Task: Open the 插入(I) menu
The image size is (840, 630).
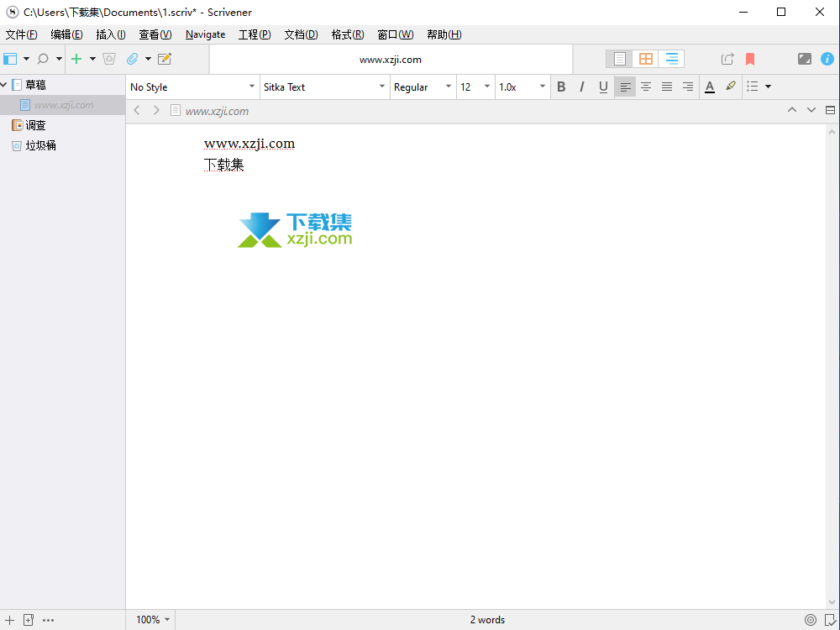Action: click(x=111, y=34)
